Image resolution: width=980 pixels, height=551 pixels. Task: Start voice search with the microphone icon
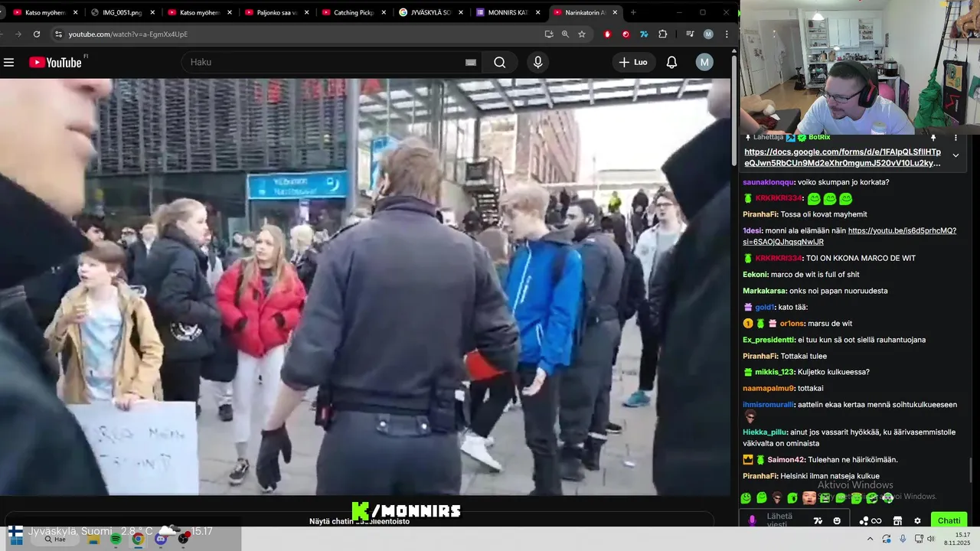coord(537,62)
